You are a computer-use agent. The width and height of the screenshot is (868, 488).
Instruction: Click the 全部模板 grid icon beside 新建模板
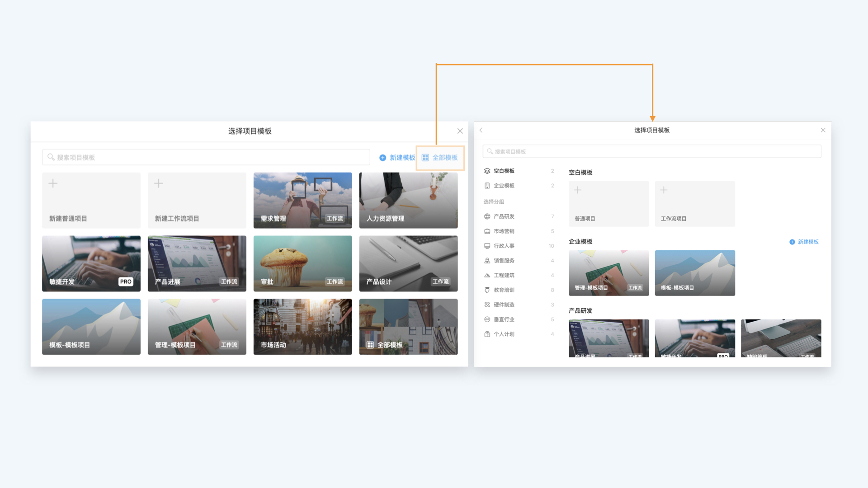pyautogui.click(x=425, y=158)
